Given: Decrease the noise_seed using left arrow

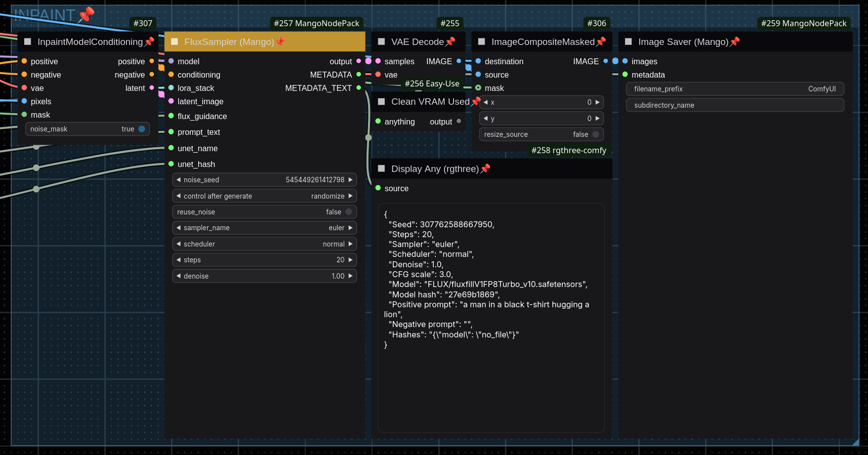Looking at the screenshot, I should [x=178, y=180].
